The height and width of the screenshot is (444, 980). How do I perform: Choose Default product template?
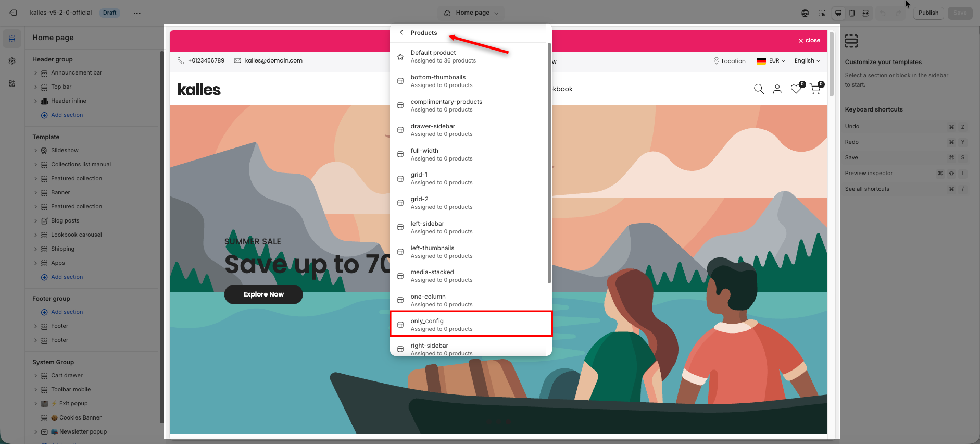click(471, 56)
